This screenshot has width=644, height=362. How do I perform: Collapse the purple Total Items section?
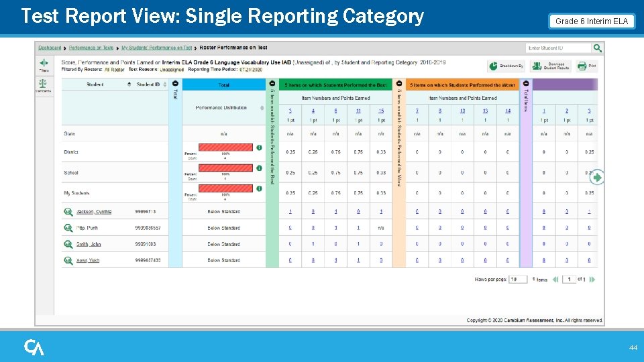click(x=526, y=83)
